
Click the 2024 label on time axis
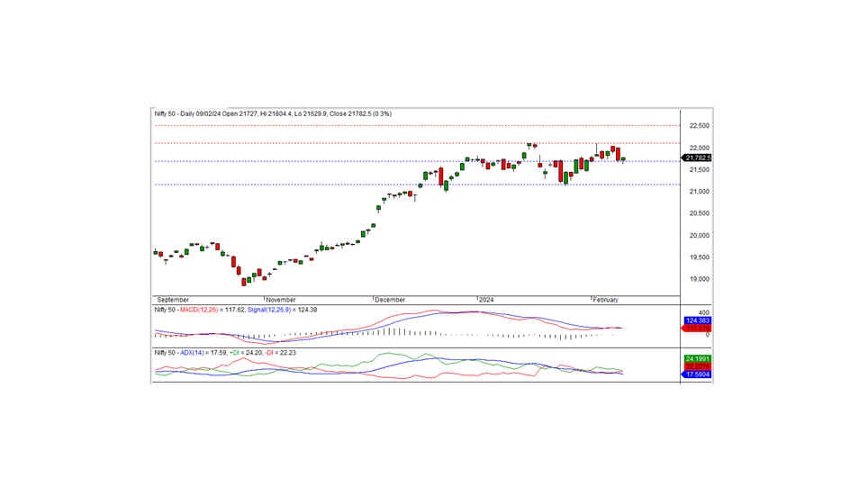(x=487, y=299)
